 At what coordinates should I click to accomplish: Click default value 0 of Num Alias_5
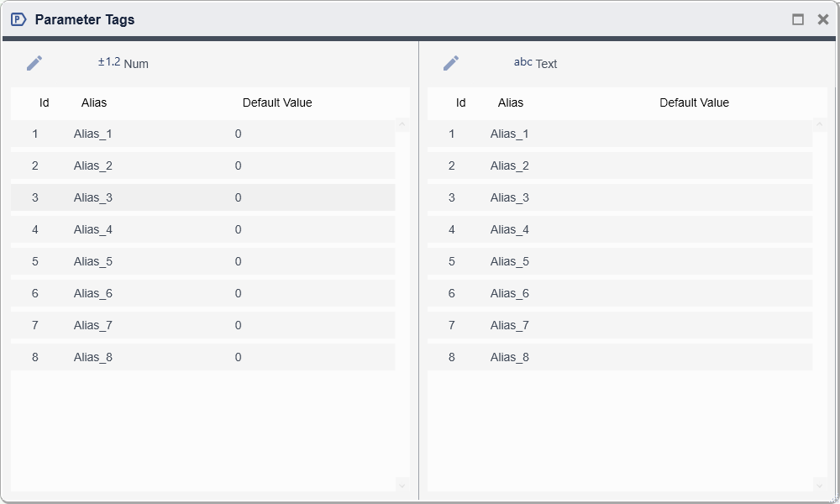(239, 261)
